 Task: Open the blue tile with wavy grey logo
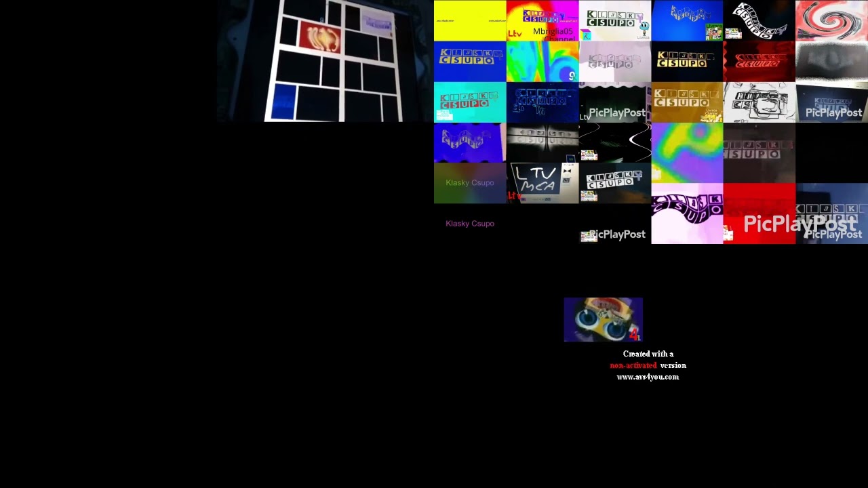687,20
